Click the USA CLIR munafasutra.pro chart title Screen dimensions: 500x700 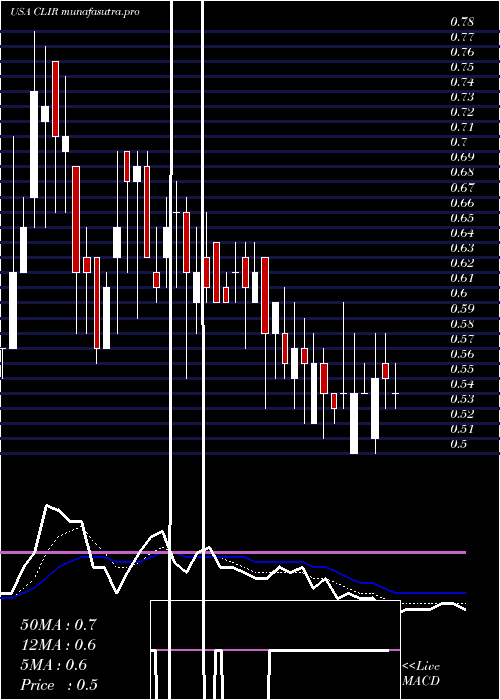pyautogui.click(x=75, y=12)
